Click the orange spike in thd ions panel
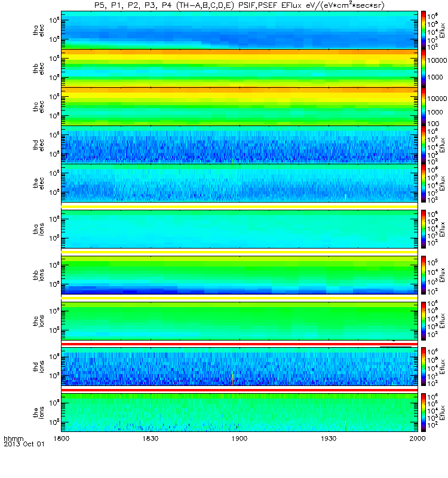 coord(232,379)
